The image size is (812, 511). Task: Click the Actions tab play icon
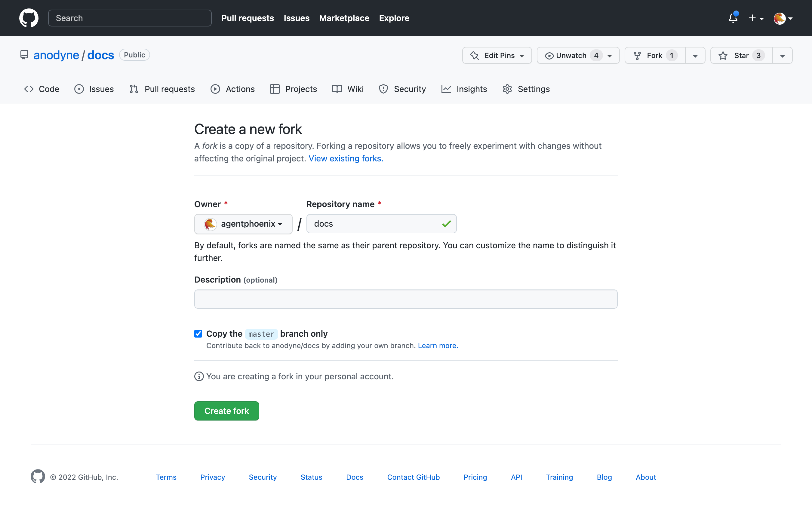[x=215, y=89]
